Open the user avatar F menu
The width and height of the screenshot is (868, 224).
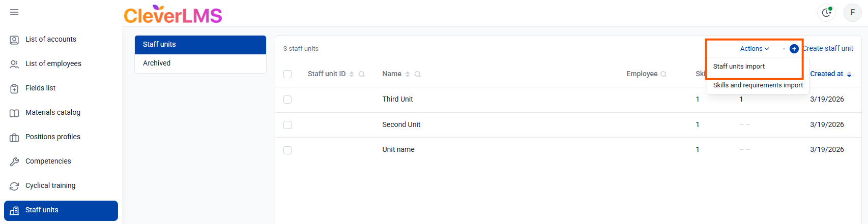pyautogui.click(x=852, y=13)
